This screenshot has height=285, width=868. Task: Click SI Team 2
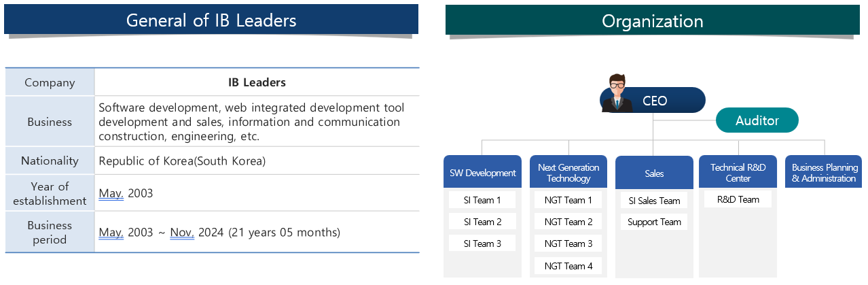click(x=482, y=222)
